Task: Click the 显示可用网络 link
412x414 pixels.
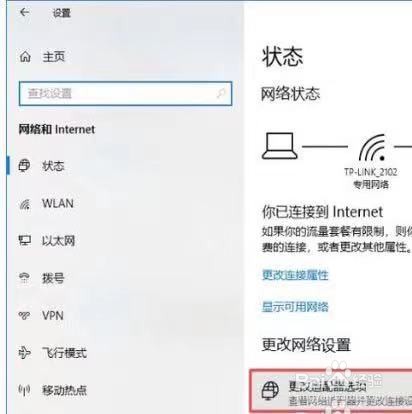Action: [295, 307]
